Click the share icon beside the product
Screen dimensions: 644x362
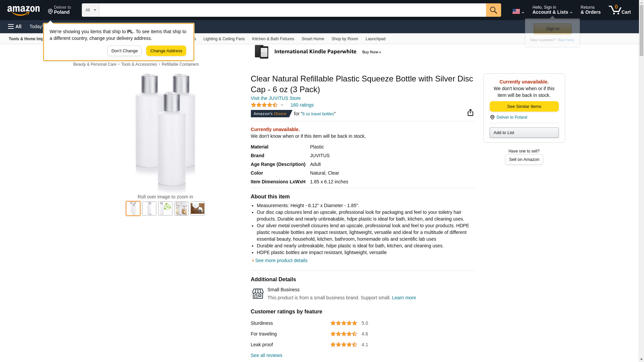click(470, 113)
